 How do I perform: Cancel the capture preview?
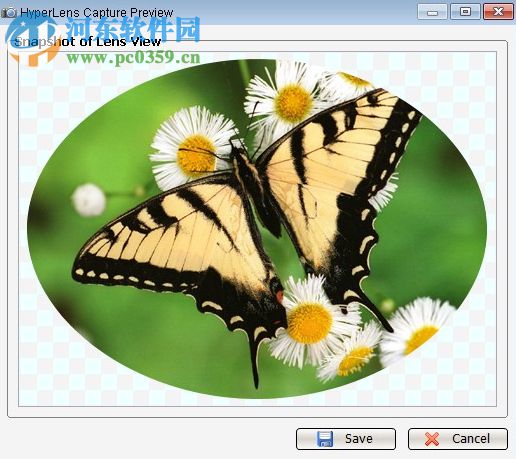pyautogui.click(x=458, y=439)
